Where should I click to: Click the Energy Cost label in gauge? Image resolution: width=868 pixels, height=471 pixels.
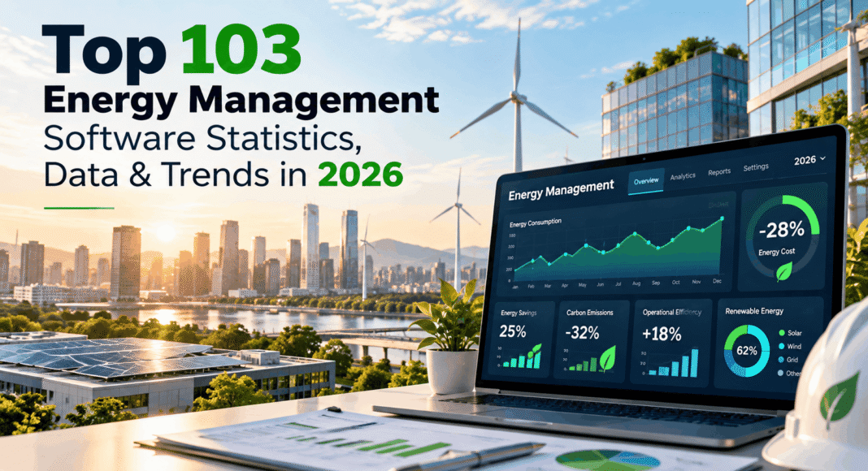click(777, 252)
